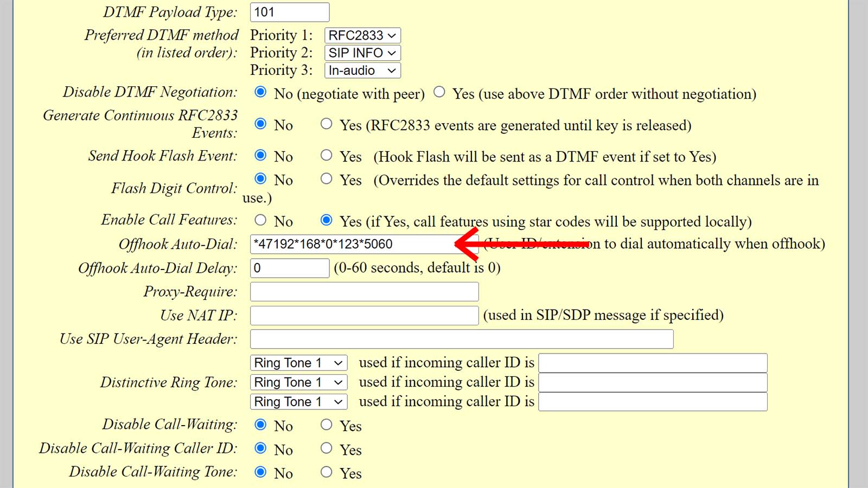Open the third Distinctive Ring Tone dropdown
Screen dimensions: 868x488
point(298,402)
